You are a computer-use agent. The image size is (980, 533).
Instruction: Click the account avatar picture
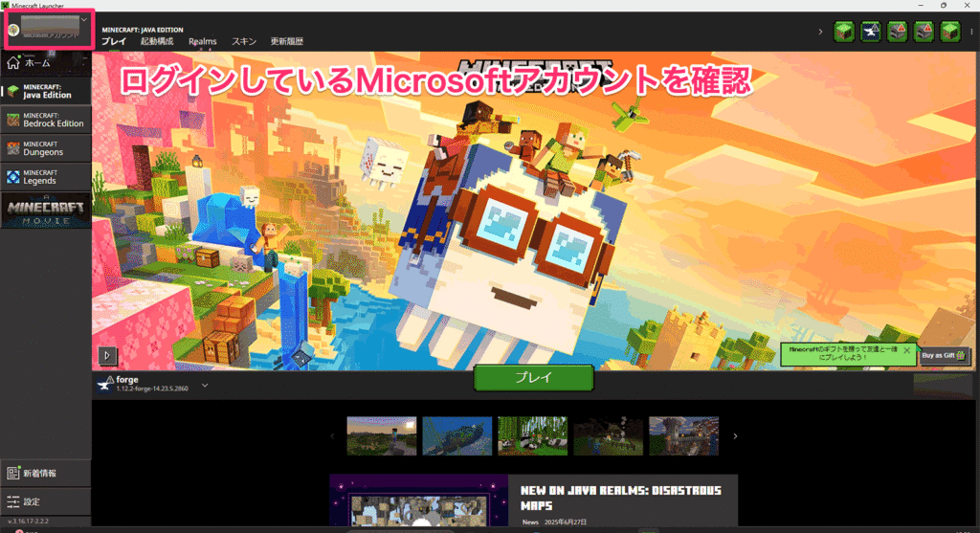(x=13, y=30)
